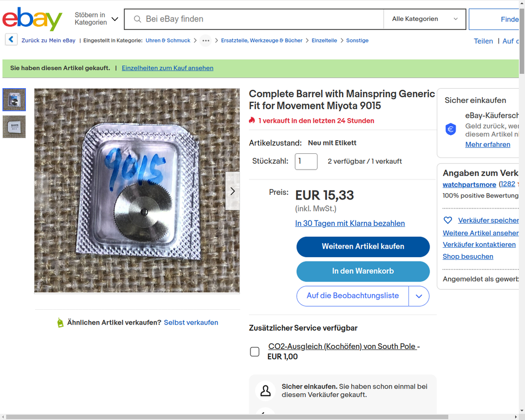Viewport: 525px width, 420px height.
Task: Expand the Alle Kategorien dropdown
Action: pyautogui.click(x=425, y=19)
